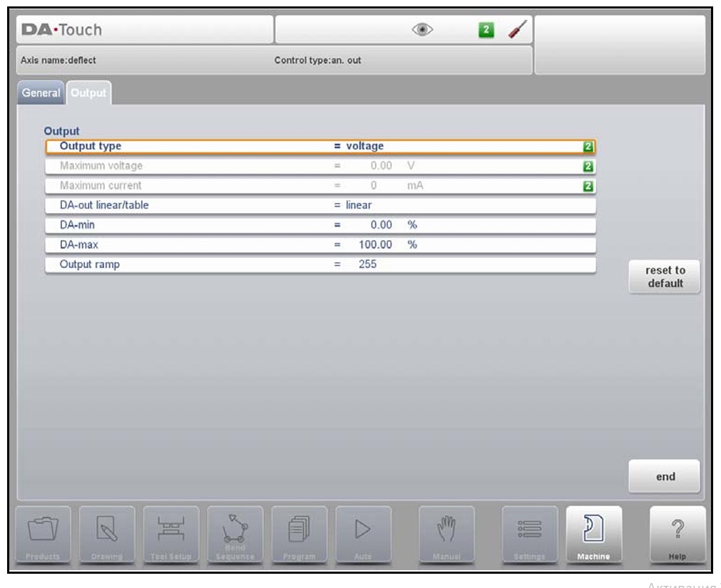Open the Program mode icon
The width and height of the screenshot is (721, 588).
tap(300, 534)
